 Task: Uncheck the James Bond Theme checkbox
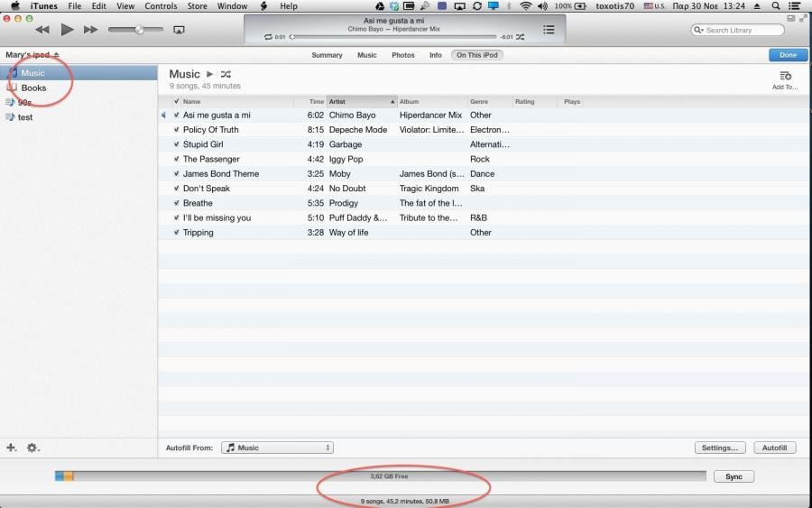(x=177, y=173)
